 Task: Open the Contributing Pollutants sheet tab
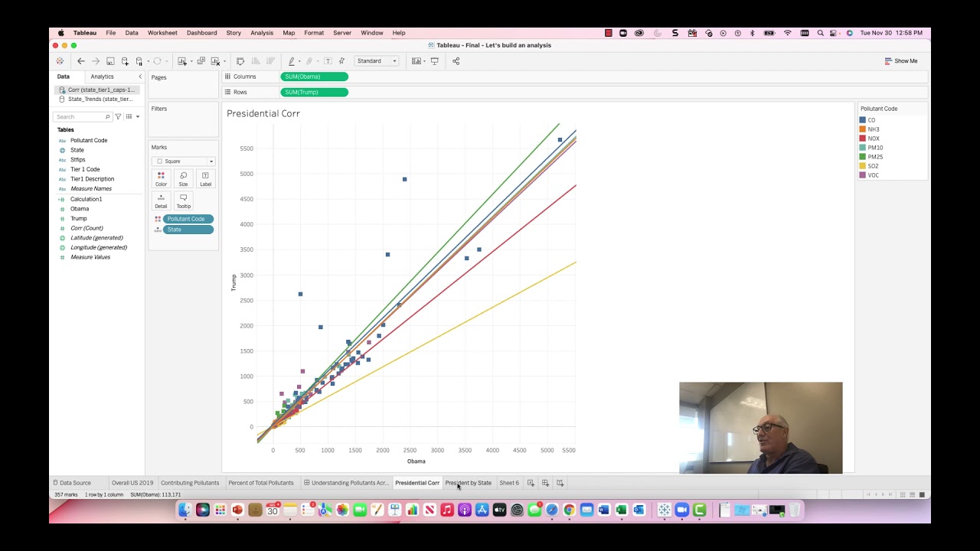[x=190, y=483]
